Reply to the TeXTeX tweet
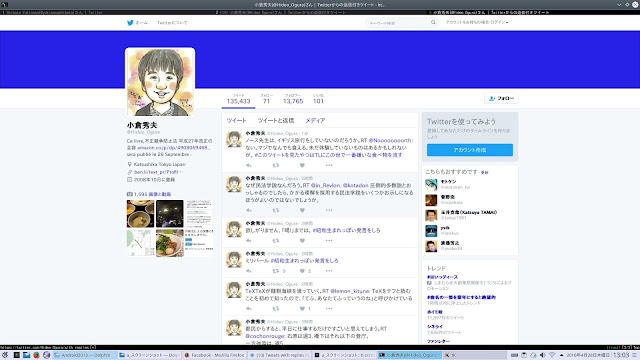This screenshot has height=360, width=640. [x=249, y=309]
